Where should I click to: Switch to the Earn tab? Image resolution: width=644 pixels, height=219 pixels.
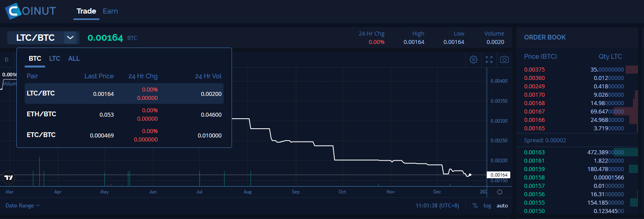(x=110, y=11)
